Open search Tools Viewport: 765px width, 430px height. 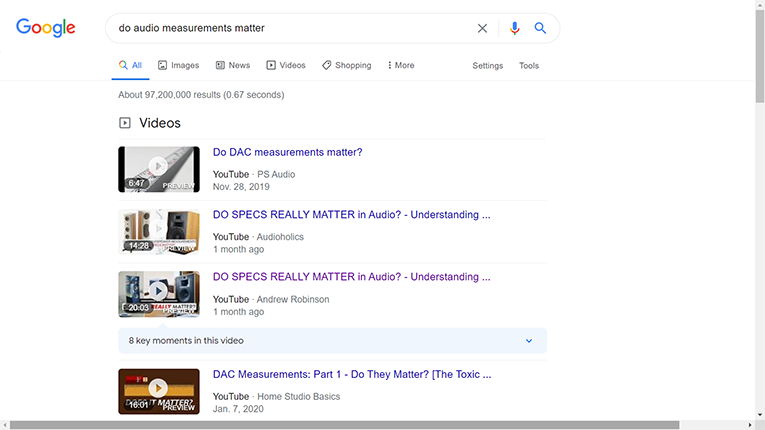pyautogui.click(x=529, y=66)
